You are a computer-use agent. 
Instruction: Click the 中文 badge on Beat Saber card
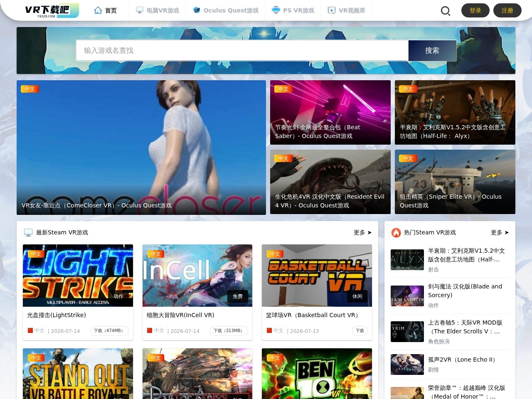click(x=283, y=89)
